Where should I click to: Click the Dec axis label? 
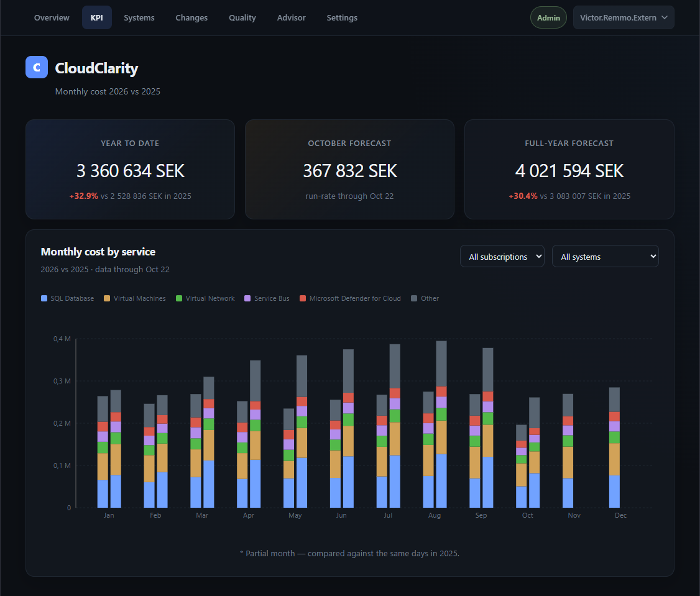click(x=620, y=515)
